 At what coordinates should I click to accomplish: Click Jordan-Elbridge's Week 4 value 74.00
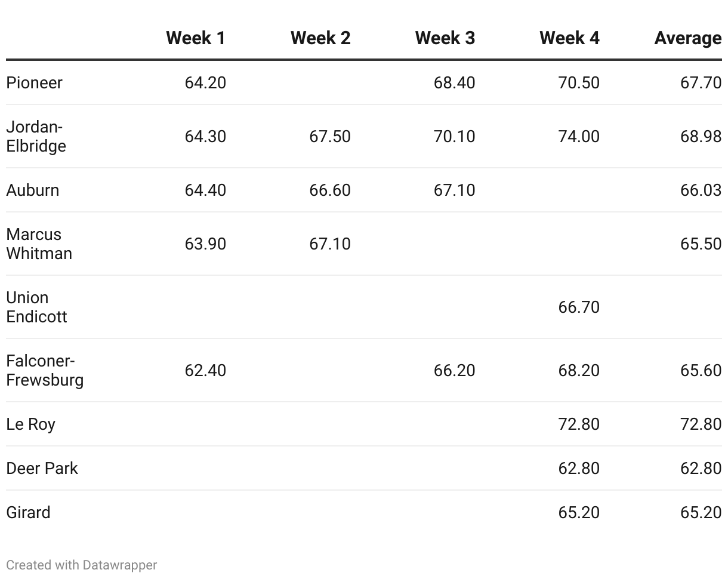click(579, 136)
